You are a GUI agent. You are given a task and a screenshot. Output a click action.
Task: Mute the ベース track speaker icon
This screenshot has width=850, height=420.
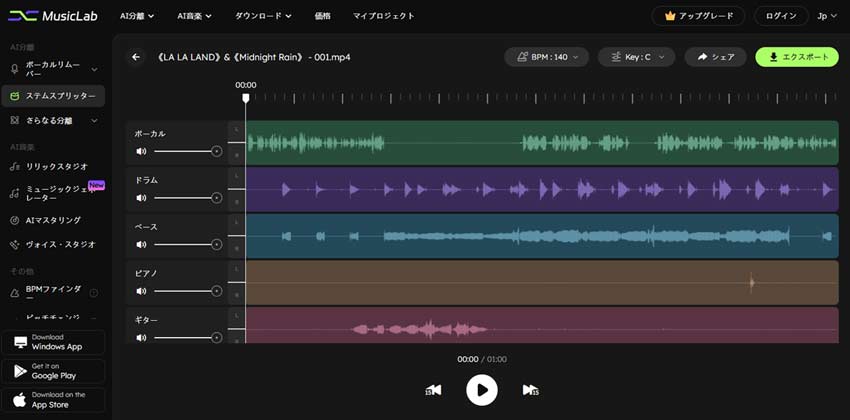pos(141,244)
